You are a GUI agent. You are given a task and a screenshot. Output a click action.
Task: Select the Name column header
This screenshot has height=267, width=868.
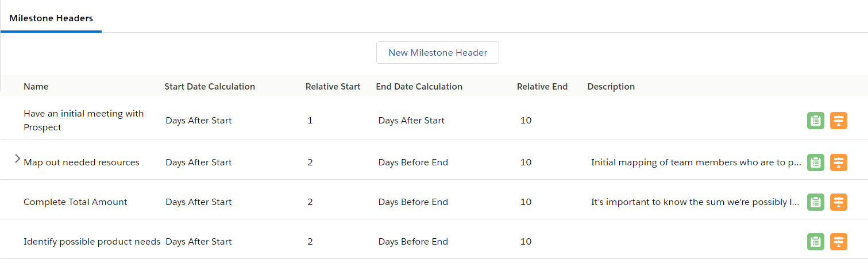click(x=36, y=87)
